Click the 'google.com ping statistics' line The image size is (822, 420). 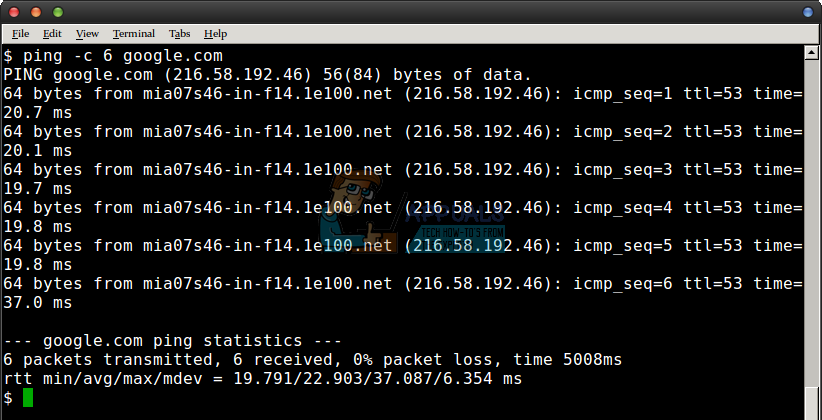tap(172, 340)
